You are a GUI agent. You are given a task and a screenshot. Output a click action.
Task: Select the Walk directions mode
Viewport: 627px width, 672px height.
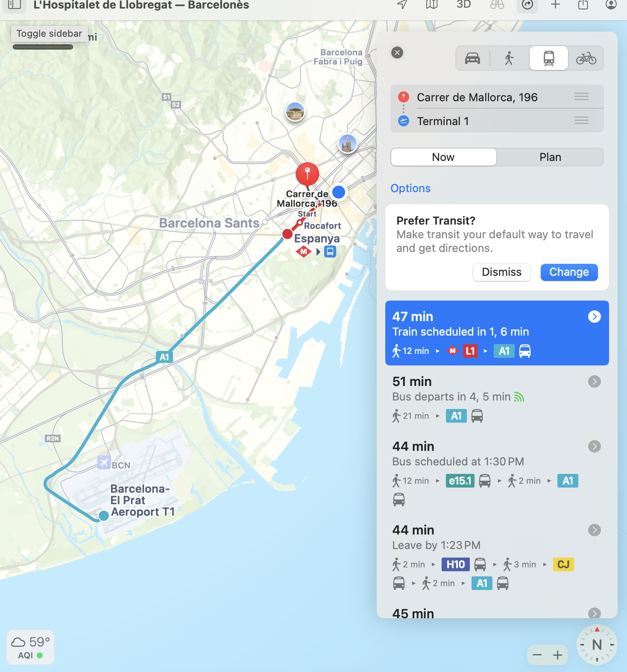[509, 58]
